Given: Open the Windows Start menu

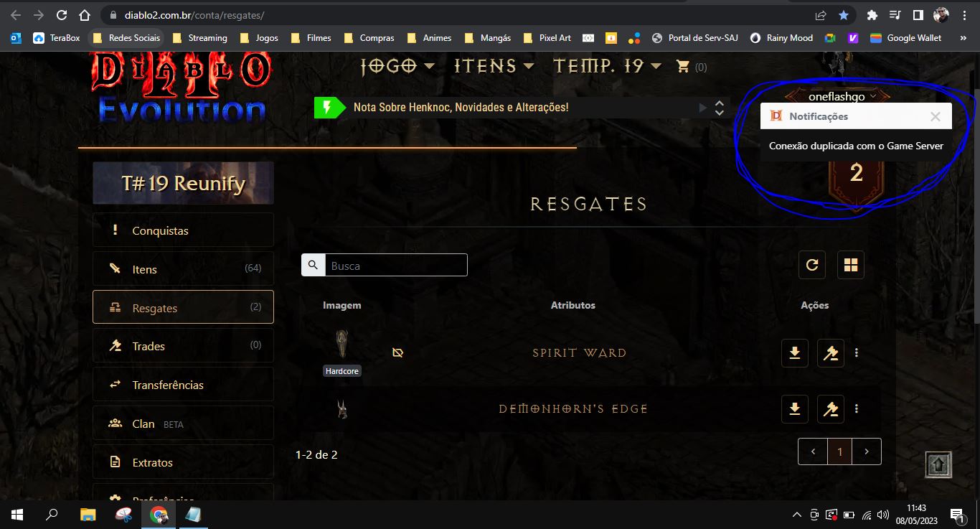Looking at the screenshot, I should pos(17,514).
